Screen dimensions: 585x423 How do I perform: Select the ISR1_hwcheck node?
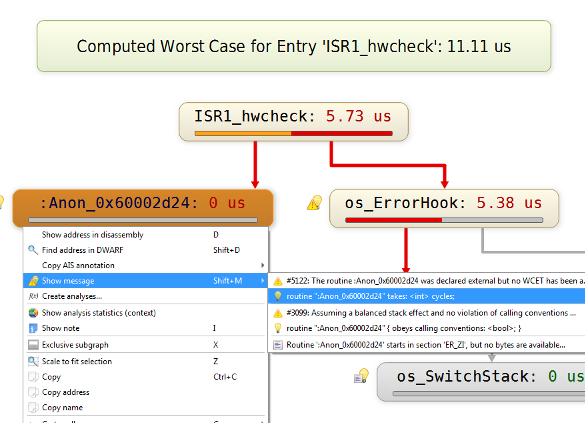tap(294, 122)
